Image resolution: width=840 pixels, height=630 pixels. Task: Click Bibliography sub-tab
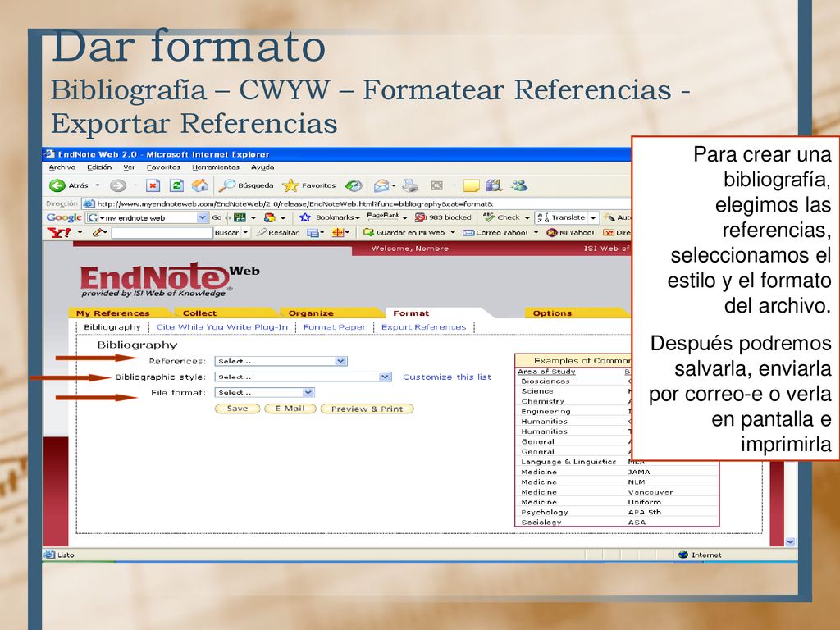tap(112, 326)
